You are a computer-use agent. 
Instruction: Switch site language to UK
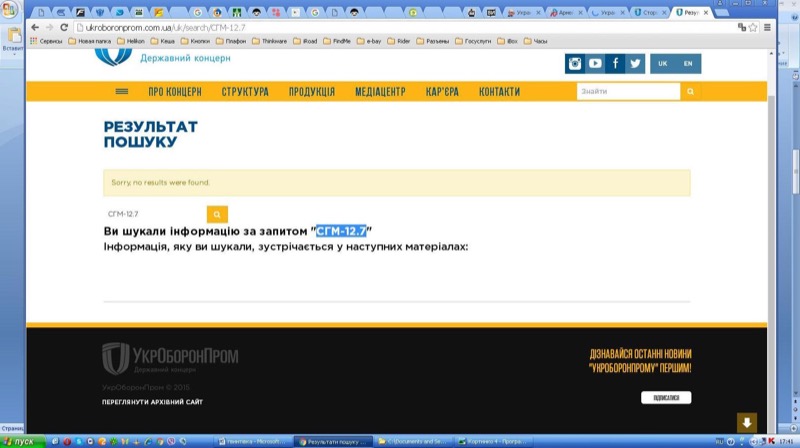663,63
